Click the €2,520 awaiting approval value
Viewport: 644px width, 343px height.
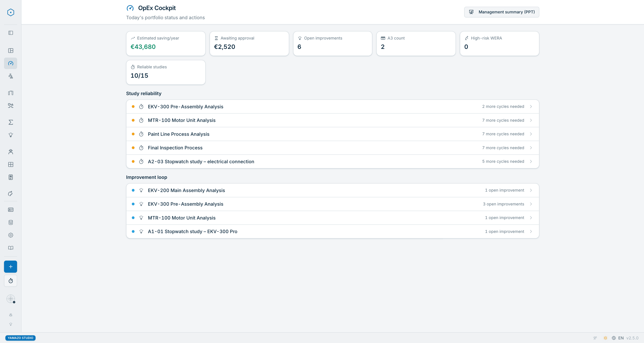coord(225,47)
